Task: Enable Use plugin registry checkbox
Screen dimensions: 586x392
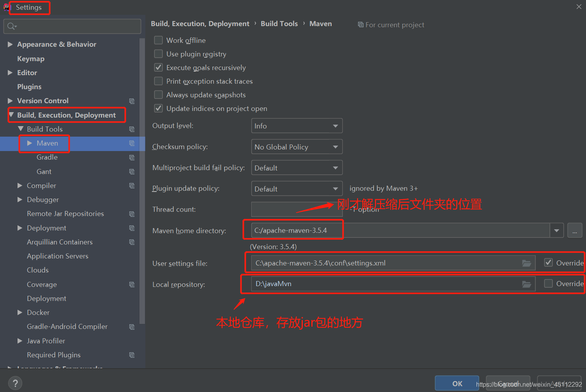Action: coord(159,54)
